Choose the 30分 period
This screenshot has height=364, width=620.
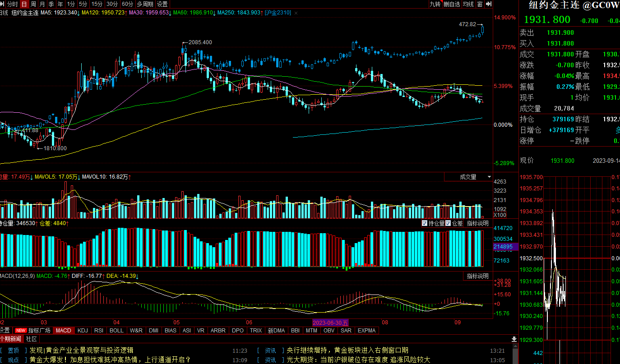point(112,4)
